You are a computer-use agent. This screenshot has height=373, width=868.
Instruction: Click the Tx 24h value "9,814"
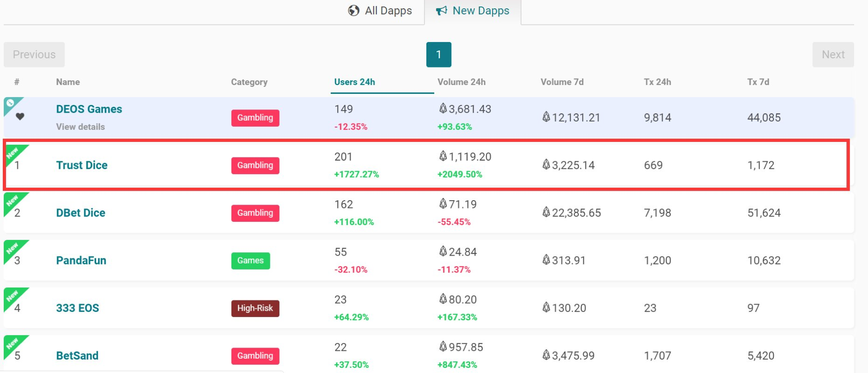(x=658, y=117)
